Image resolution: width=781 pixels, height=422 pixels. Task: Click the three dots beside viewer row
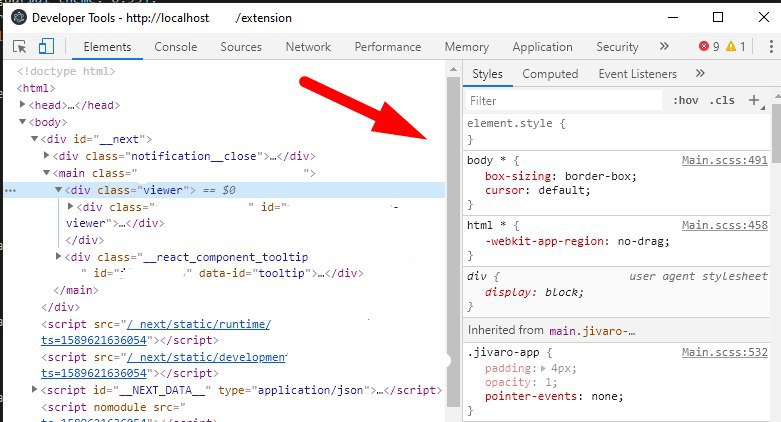[10, 190]
